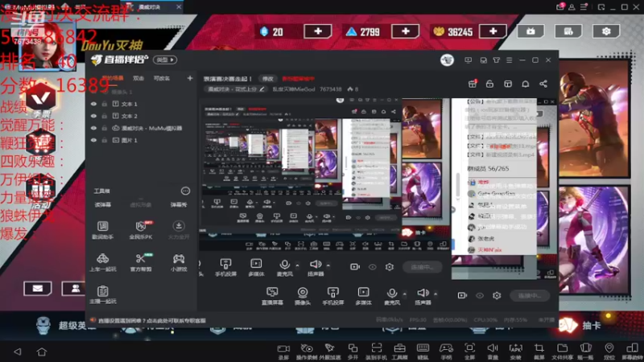The height and width of the screenshot is (362, 644).
Task: Hide the MuMu模拟器 capture layer
Action: pos(93,128)
